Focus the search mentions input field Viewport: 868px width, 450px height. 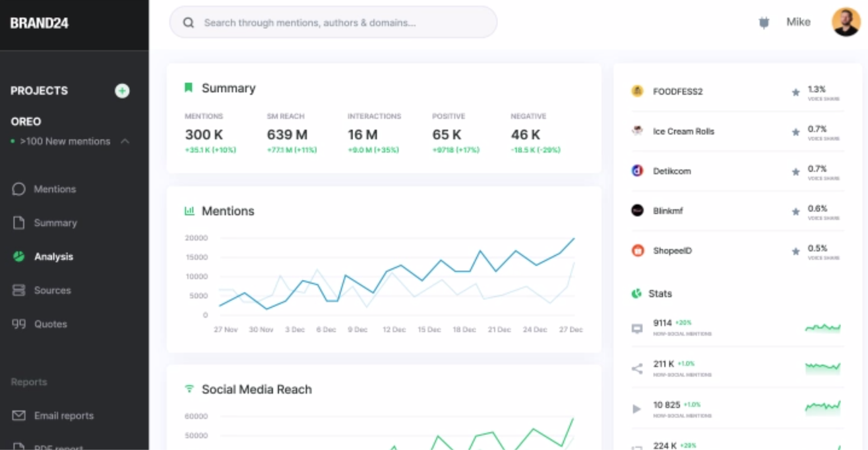pyautogui.click(x=333, y=23)
